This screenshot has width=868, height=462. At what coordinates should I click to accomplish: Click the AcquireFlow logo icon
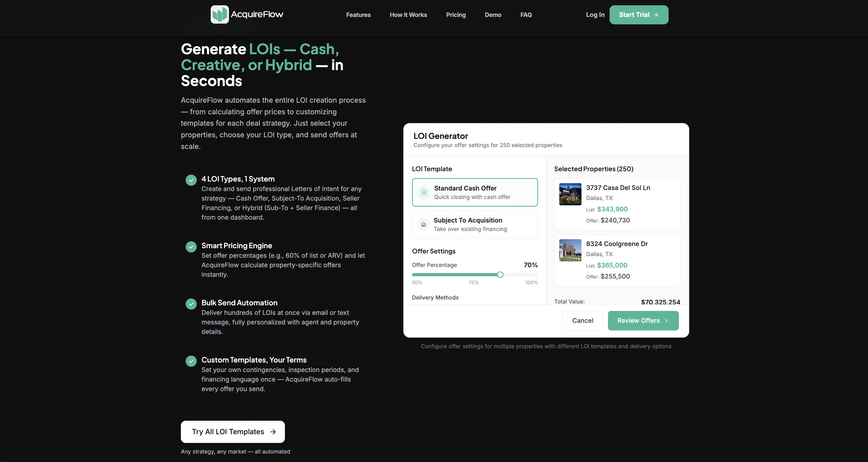coord(220,15)
